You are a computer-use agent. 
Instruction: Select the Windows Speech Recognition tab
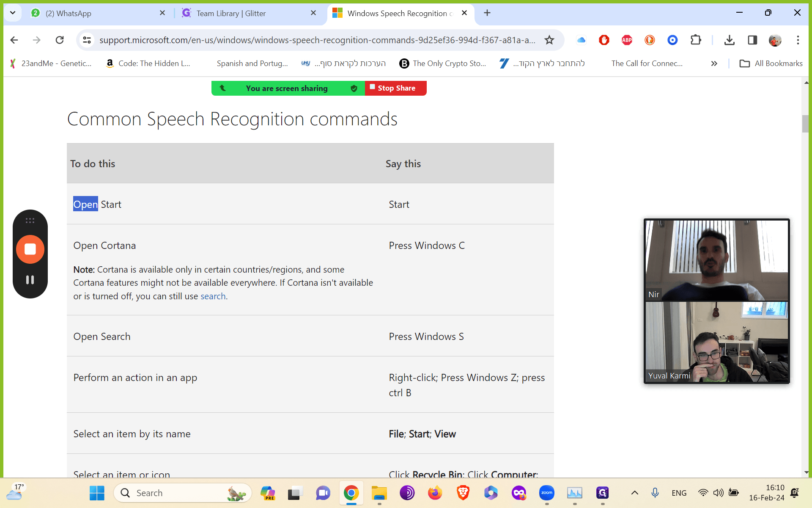coord(401,13)
